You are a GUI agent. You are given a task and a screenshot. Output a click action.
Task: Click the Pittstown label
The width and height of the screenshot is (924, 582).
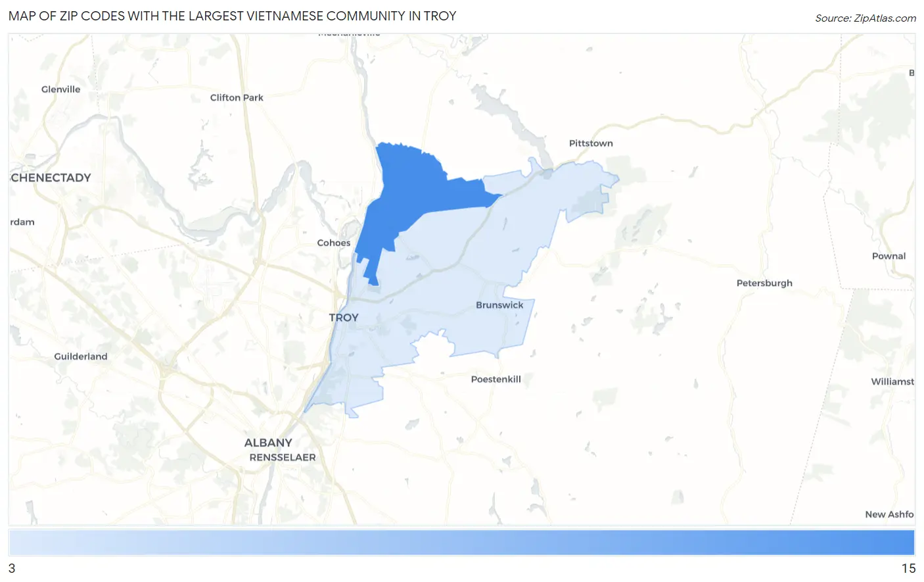click(591, 143)
